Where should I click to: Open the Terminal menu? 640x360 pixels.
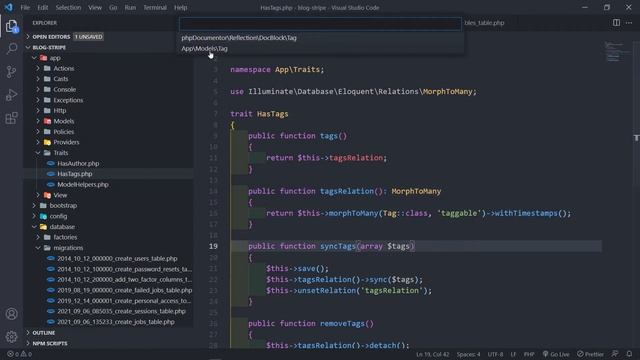155,7
